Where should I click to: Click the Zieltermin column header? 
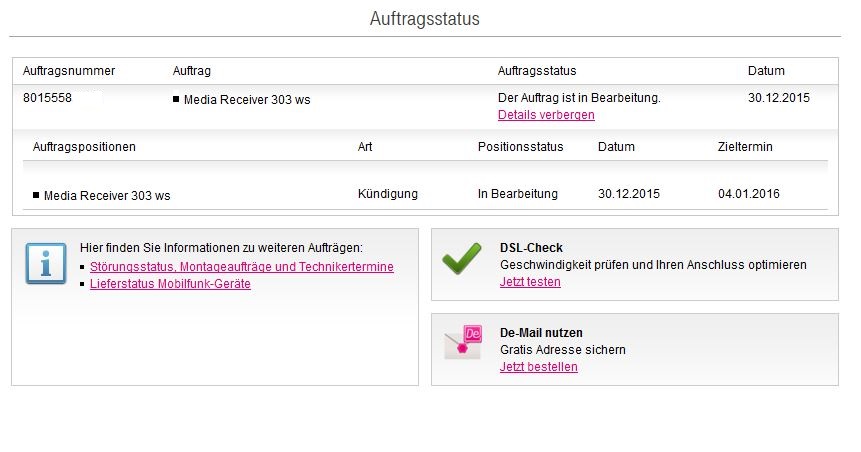745,147
